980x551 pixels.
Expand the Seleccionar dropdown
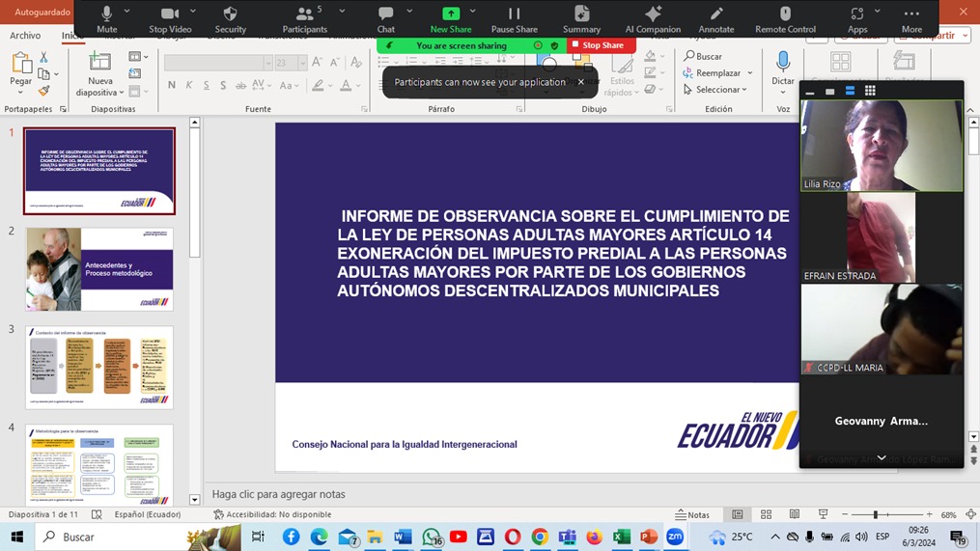(745, 90)
